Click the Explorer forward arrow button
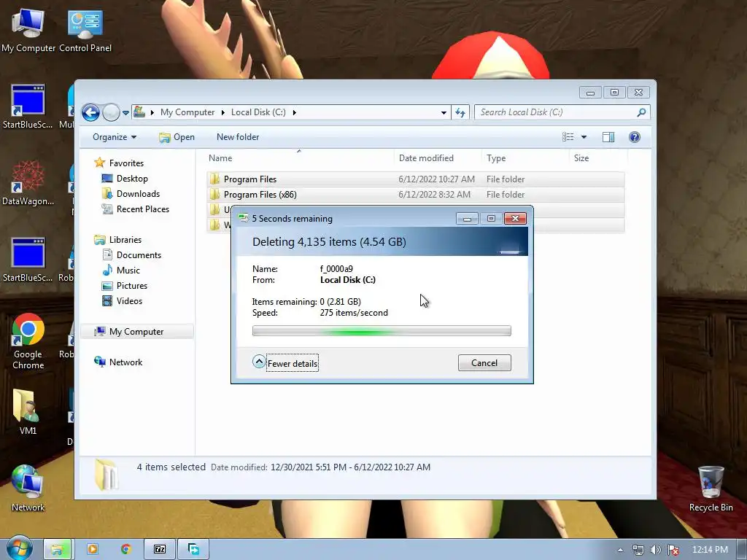Screen dimensions: 747x560 click(111, 112)
